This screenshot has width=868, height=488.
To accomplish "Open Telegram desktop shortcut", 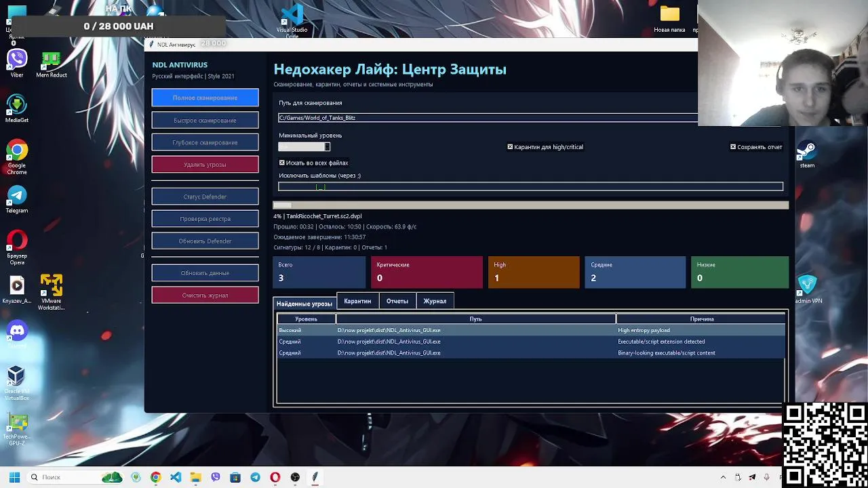I will (x=17, y=199).
